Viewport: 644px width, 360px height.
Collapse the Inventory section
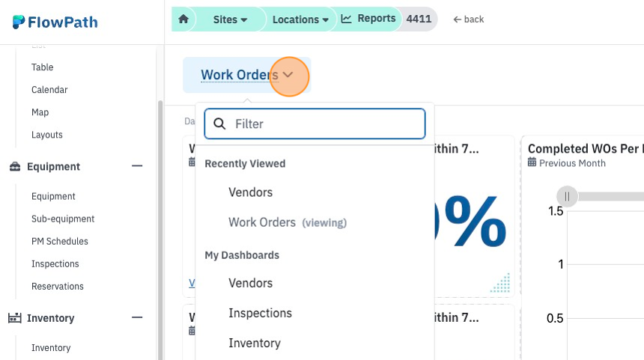pyautogui.click(x=137, y=317)
